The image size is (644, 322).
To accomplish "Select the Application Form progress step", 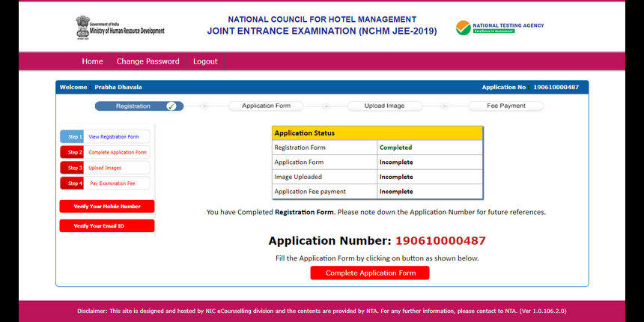I will click(266, 106).
